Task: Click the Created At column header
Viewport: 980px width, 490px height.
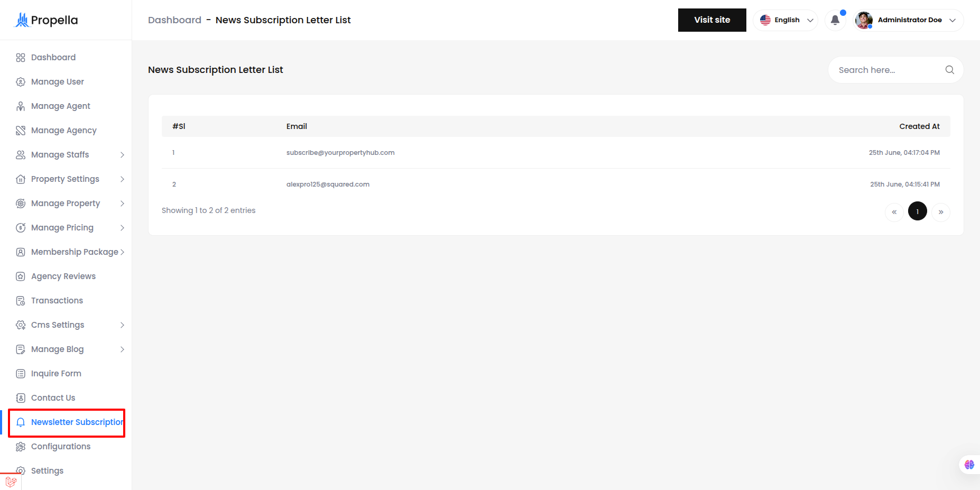Action: pyautogui.click(x=920, y=126)
